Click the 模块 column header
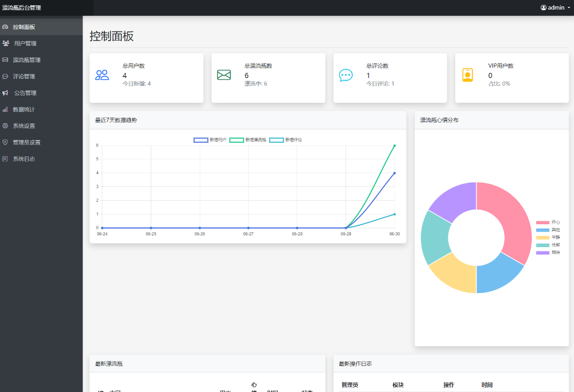The width and height of the screenshot is (574, 392). (398, 385)
